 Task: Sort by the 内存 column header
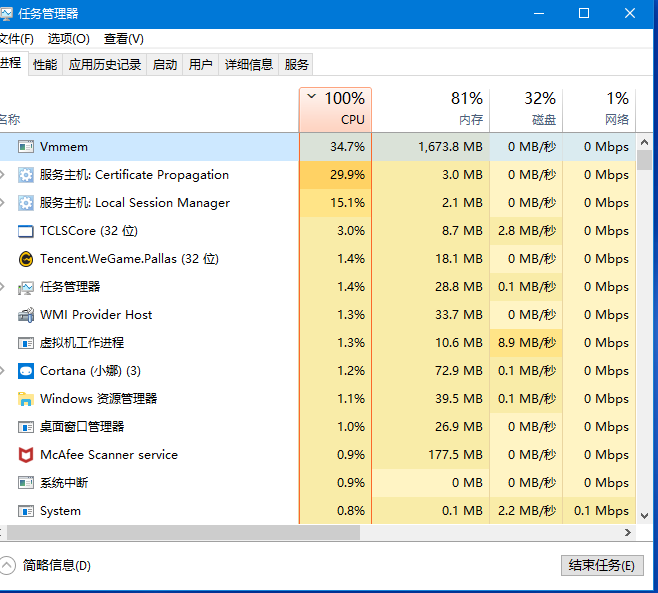tap(431, 110)
